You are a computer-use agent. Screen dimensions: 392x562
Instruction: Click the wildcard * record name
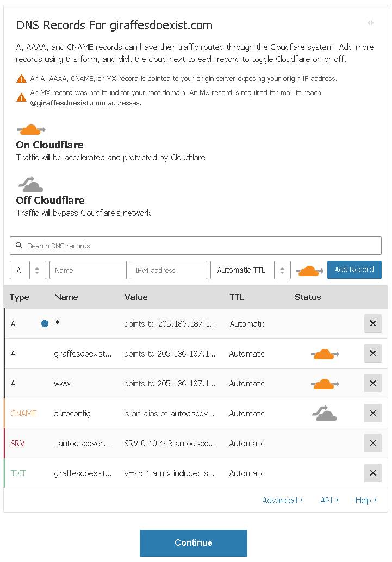coord(57,323)
